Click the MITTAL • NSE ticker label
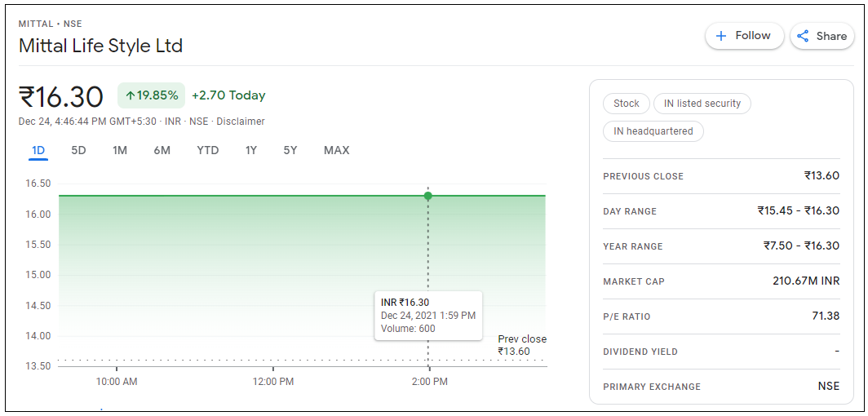868x416 pixels. tap(51, 24)
